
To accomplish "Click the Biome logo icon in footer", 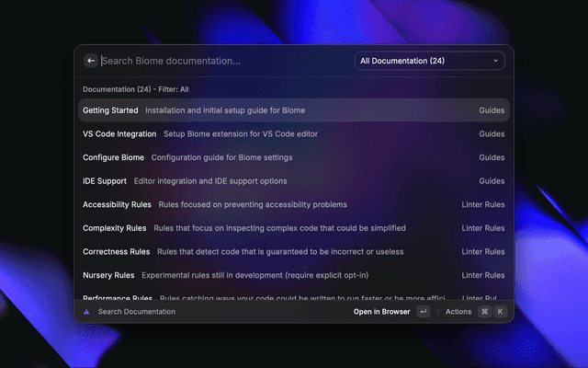I will pos(86,312).
